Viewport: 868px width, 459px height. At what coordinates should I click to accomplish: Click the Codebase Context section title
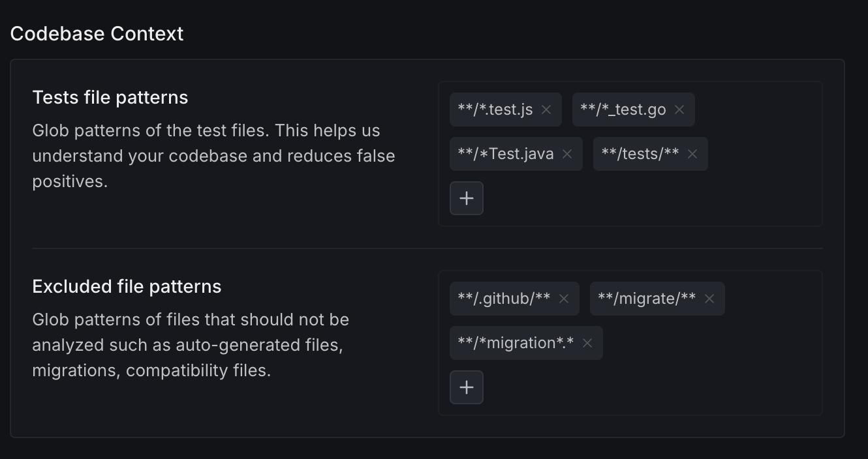coord(97,34)
